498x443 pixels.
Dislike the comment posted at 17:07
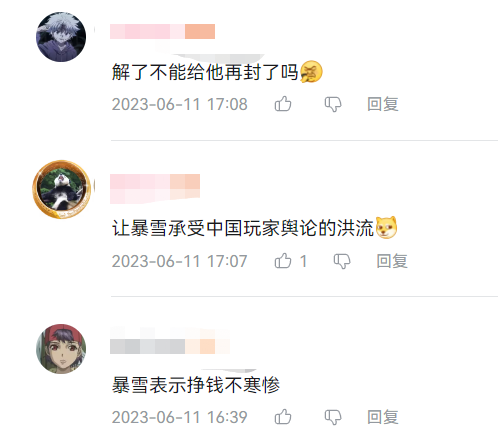(x=342, y=261)
